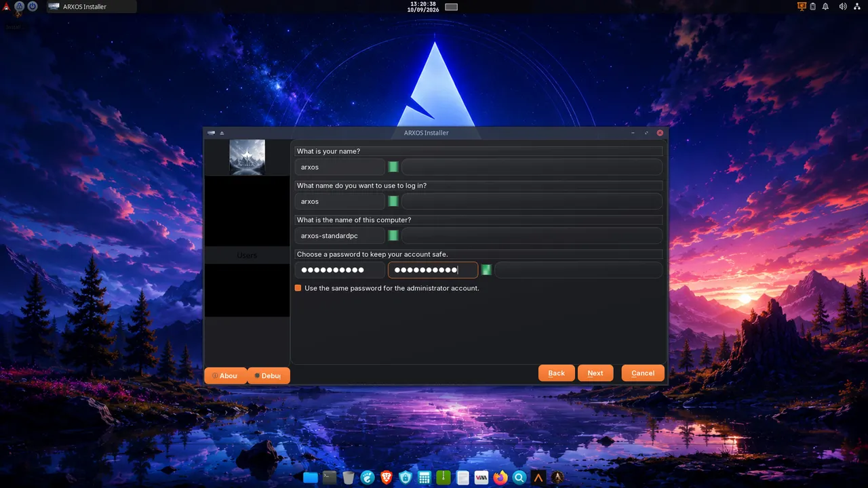Select ARXOS Installer in the top taskbar
The image size is (868, 488).
[92, 7]
